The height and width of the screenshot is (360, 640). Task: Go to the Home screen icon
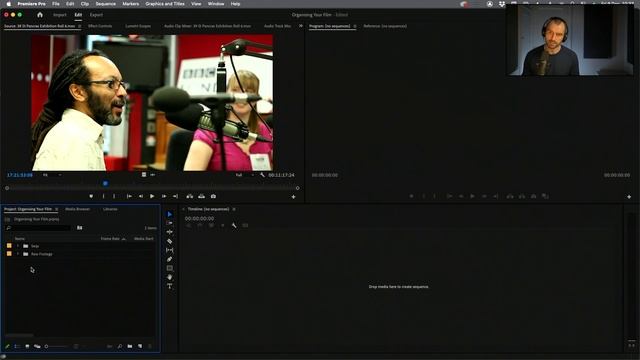click(40, 15)
